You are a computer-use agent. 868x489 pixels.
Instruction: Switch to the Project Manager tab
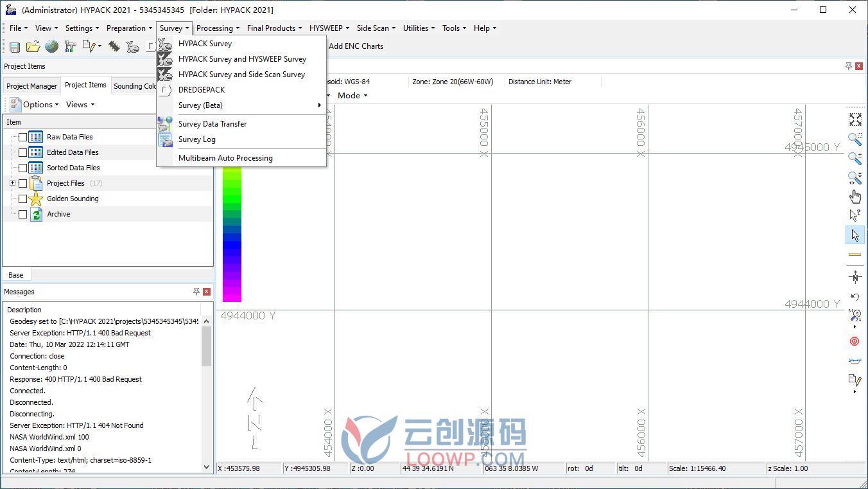tap(32, 86)
